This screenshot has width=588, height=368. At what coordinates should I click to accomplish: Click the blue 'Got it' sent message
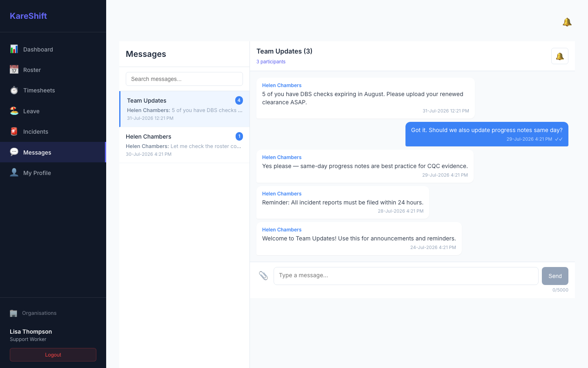487,134
